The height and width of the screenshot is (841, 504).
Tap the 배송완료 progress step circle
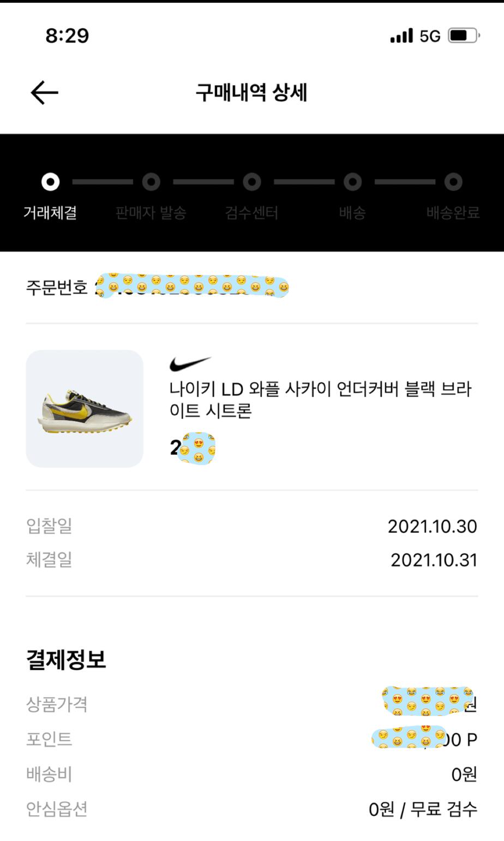(x=453, y=182)
